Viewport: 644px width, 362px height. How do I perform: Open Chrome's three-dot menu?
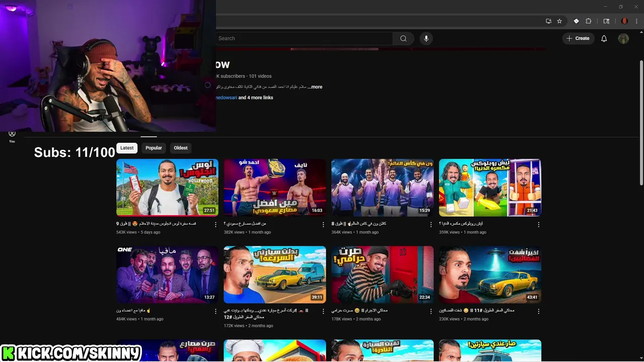[x=636, y=21]
